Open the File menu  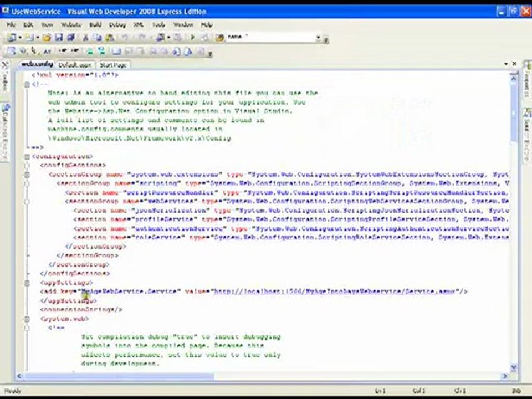[11, 25]
